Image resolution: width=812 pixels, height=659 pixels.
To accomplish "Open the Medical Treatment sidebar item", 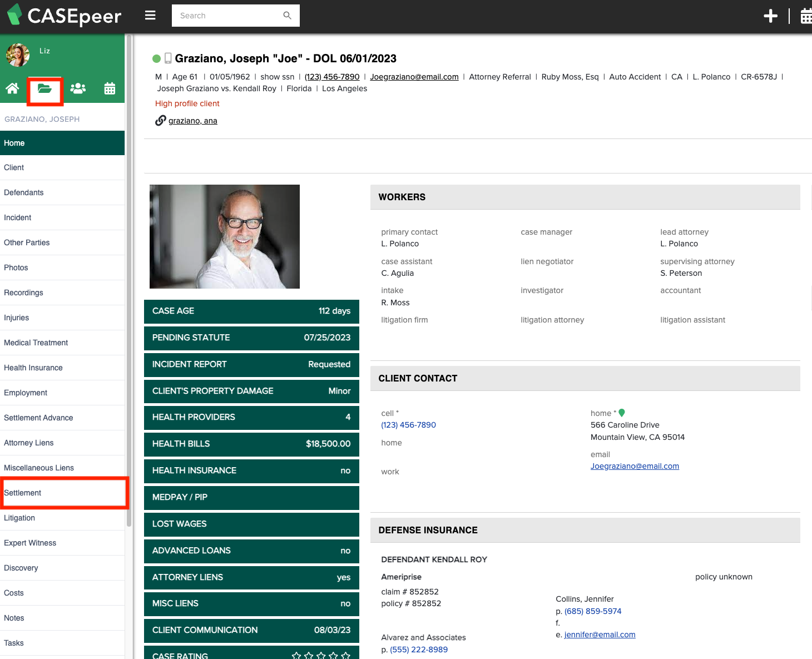I will point(62,343).
